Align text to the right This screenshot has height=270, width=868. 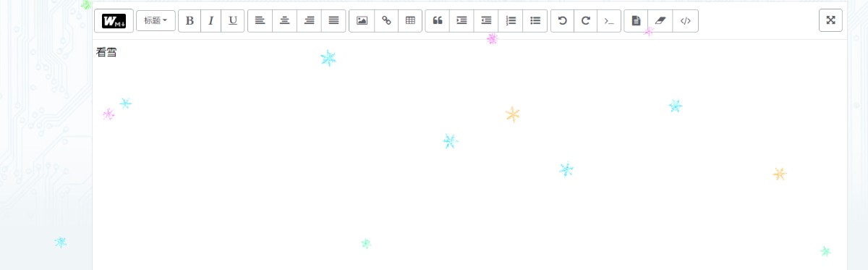click(309, 21)
